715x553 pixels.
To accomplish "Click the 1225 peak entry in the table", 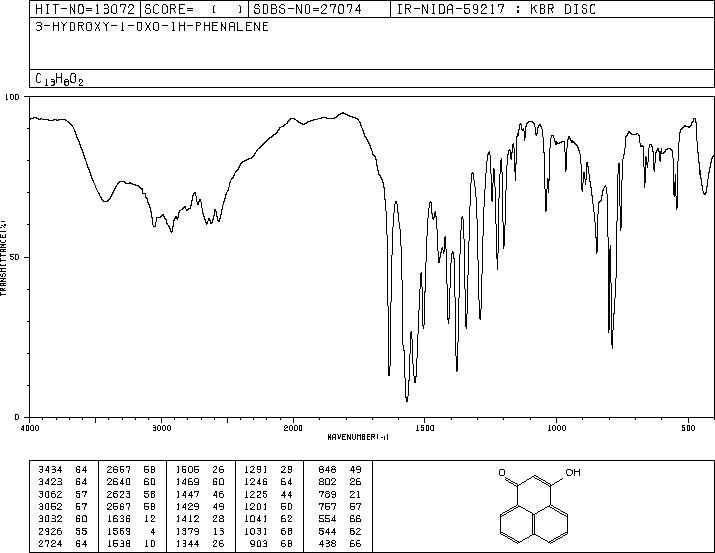I will point(268,494).
